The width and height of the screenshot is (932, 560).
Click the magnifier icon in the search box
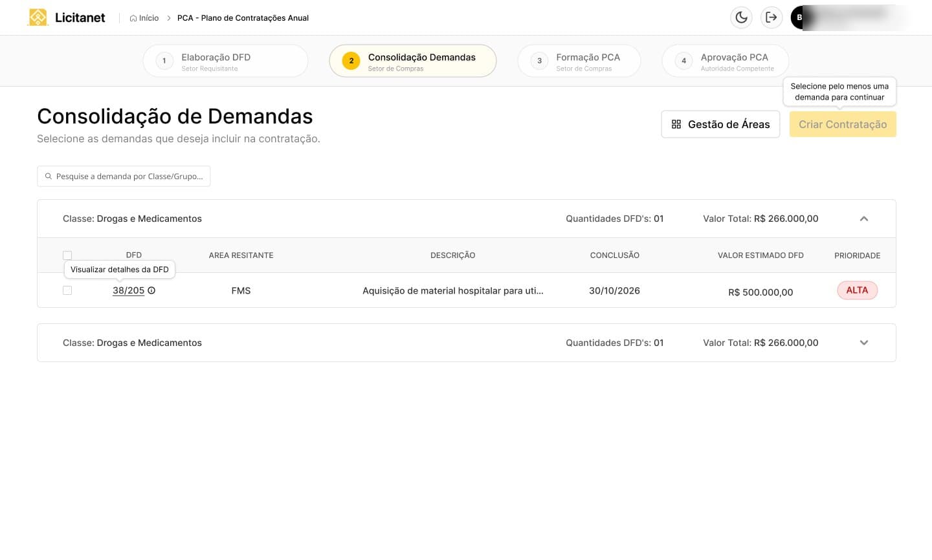click(x=48, y=177)
